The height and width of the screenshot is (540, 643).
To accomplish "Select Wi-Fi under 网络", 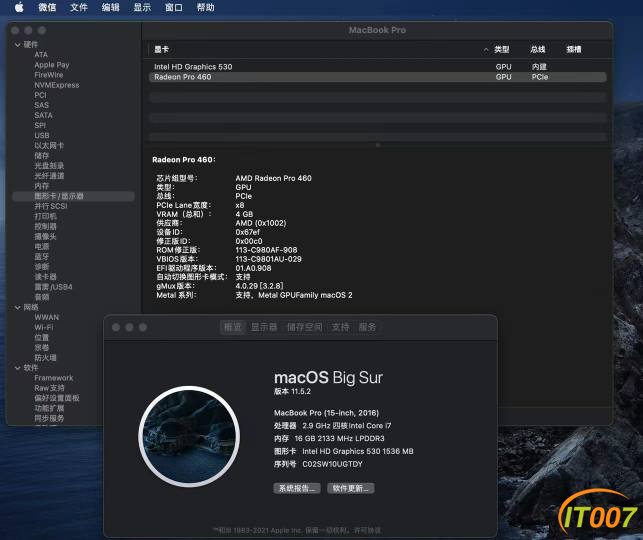I will click(44, 327).
